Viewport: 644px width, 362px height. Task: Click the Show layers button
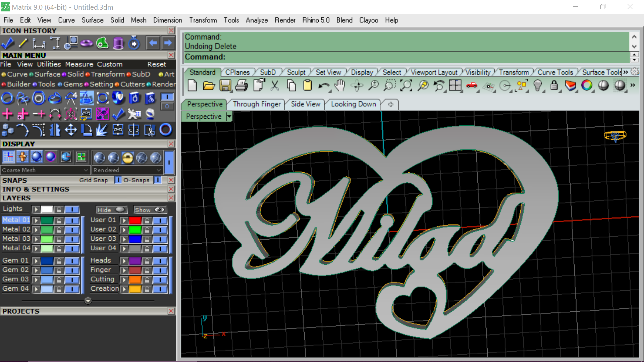coord(150,210)
